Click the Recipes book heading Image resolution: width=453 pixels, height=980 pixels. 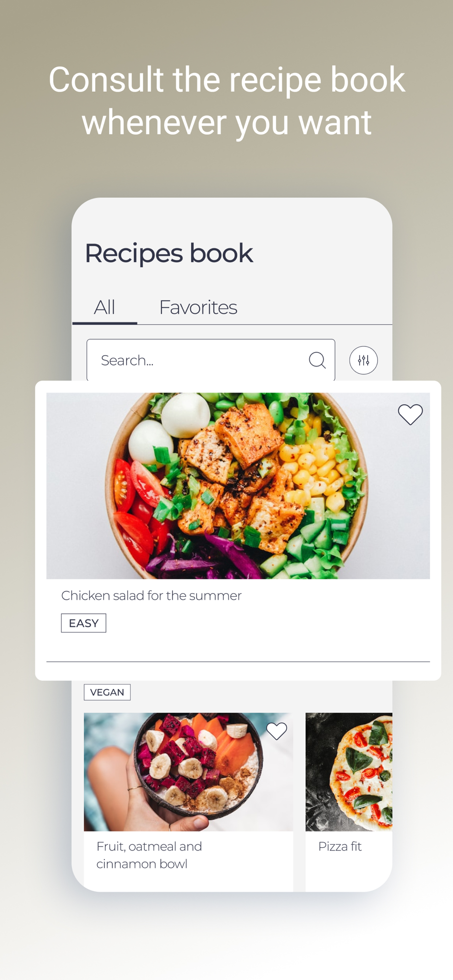169,253
